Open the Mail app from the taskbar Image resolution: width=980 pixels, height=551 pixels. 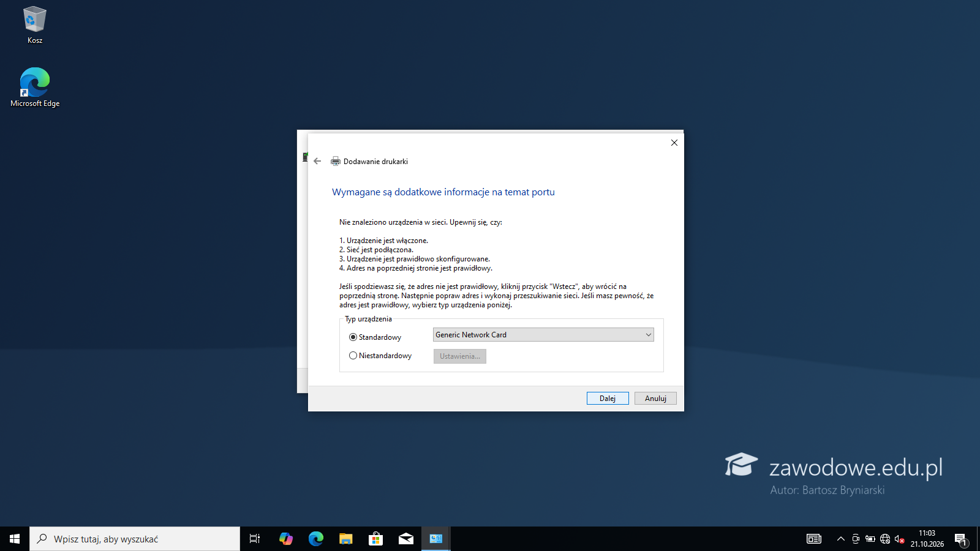pyautogui.click(x=406, y=539)
